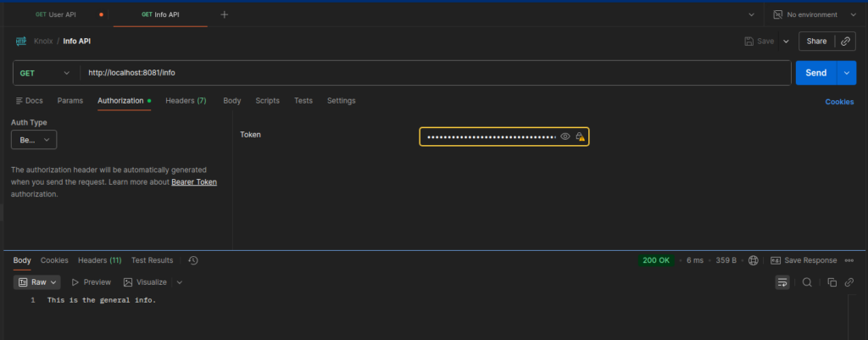
Task: Click the Info API breadcrumb name
Action: coord(77,42)
